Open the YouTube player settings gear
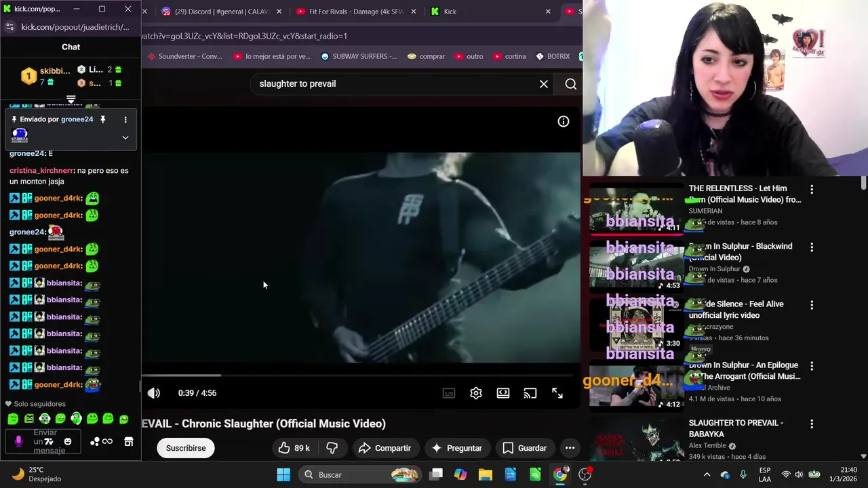The height and width of the screenshot is (488, 868). click(x=476, y=393)
